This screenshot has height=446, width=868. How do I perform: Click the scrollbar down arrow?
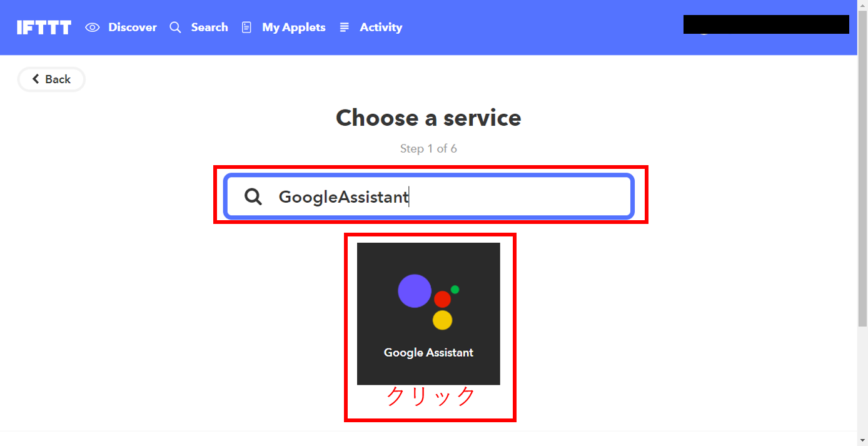tap(862, 440)
